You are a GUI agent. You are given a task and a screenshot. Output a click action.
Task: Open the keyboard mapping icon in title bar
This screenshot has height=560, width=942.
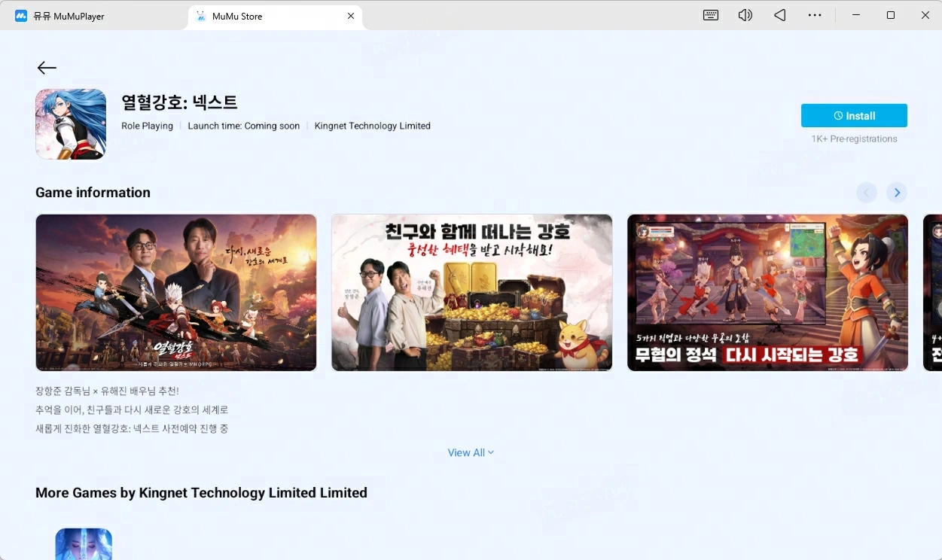[x=710, y=15]
